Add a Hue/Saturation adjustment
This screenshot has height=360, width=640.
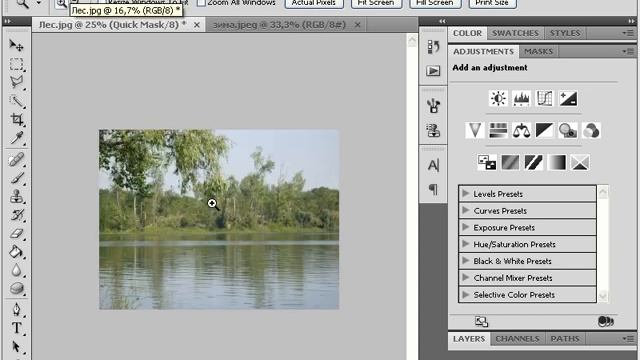(498, 131)
